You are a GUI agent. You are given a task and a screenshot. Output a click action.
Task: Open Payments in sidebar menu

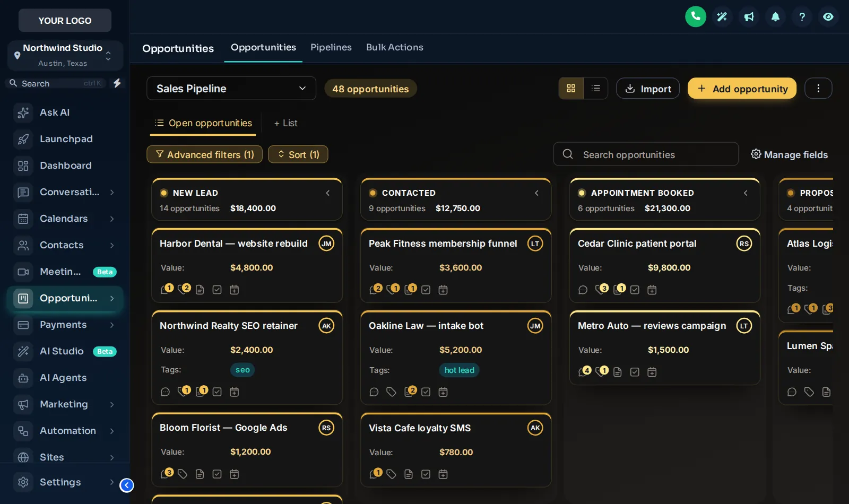point(65,325)
